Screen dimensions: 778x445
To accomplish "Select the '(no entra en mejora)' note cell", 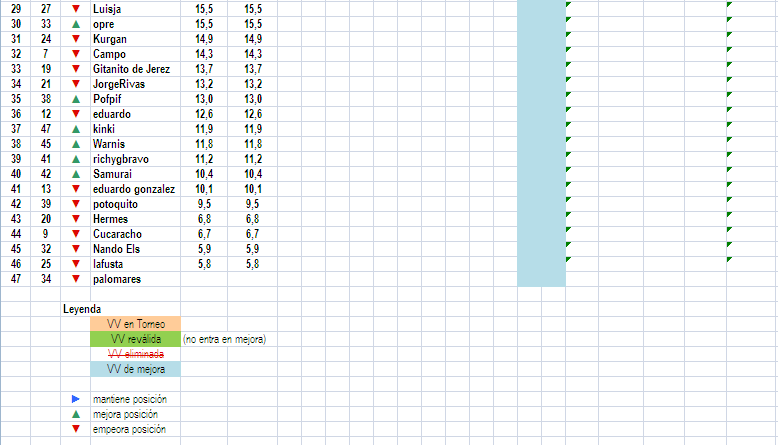I will [224, 339].
